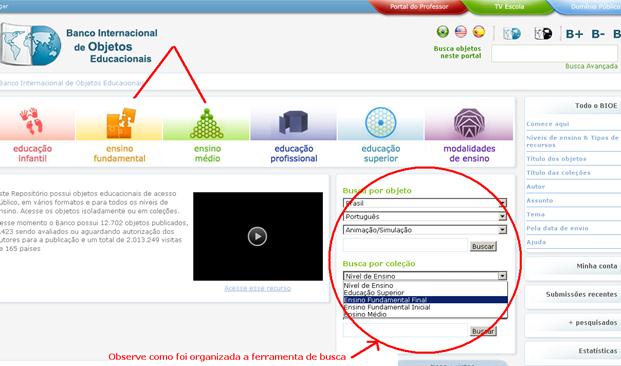
Task: Click Buscar under Busca por objeto
Action: (483, 246)
